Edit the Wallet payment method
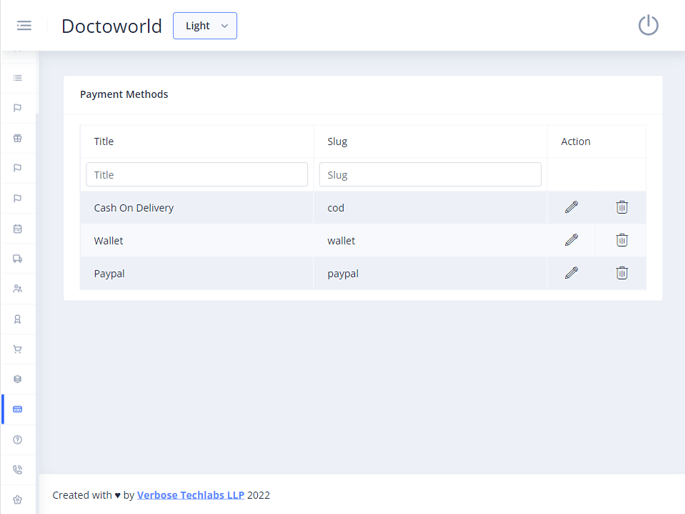The image size is (685, 514). coord(571,240)
